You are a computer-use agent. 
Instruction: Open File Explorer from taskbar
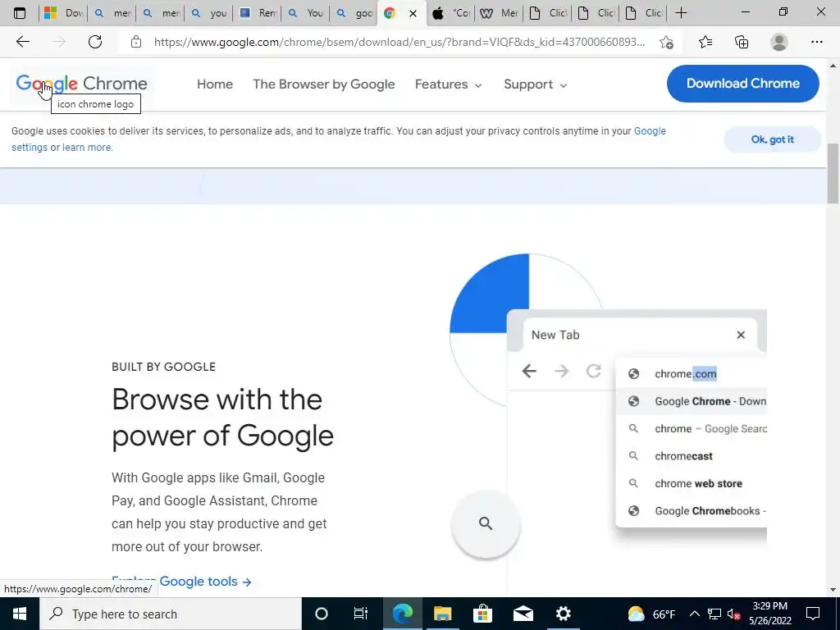[442, 614]
